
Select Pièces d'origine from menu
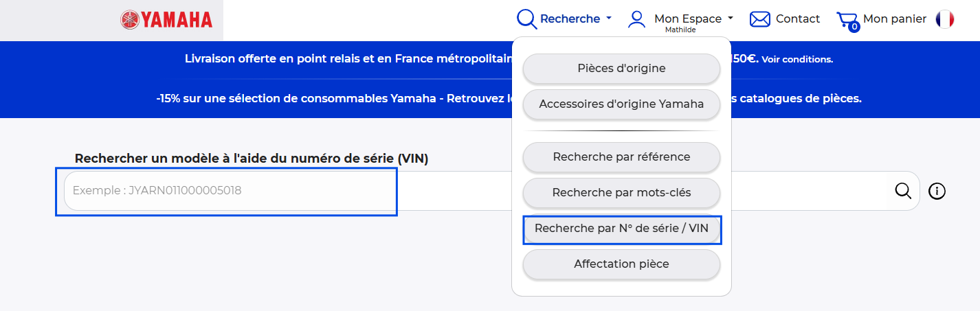pyautogui.click(x=621, y=69)
